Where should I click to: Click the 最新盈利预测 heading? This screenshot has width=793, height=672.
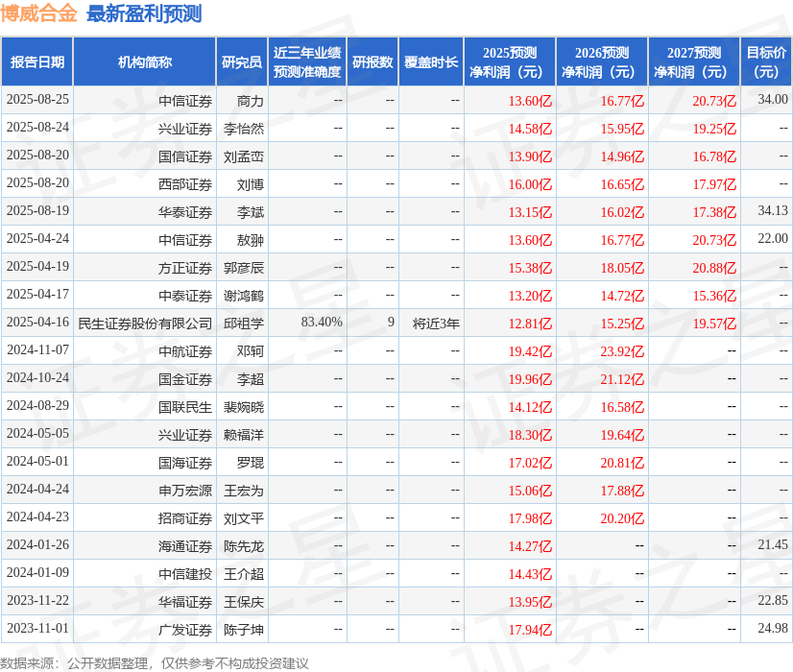tap(144, 13)
